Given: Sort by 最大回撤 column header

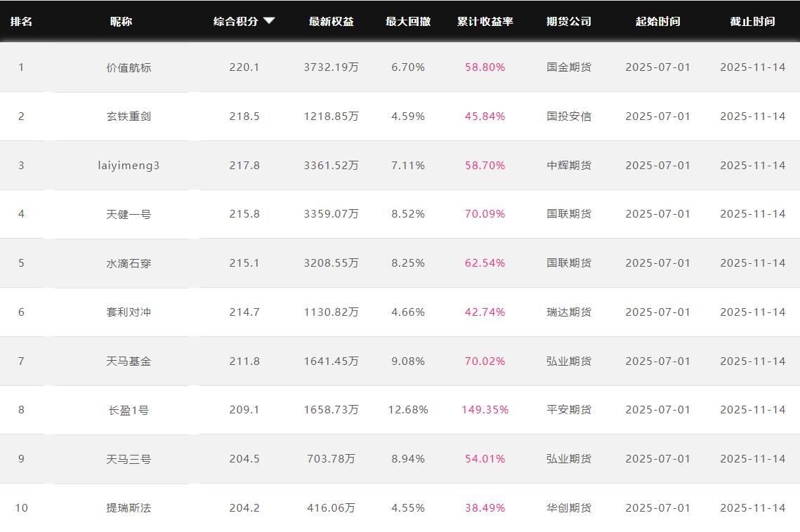Looking at the screenshot, I should [407, 21].
